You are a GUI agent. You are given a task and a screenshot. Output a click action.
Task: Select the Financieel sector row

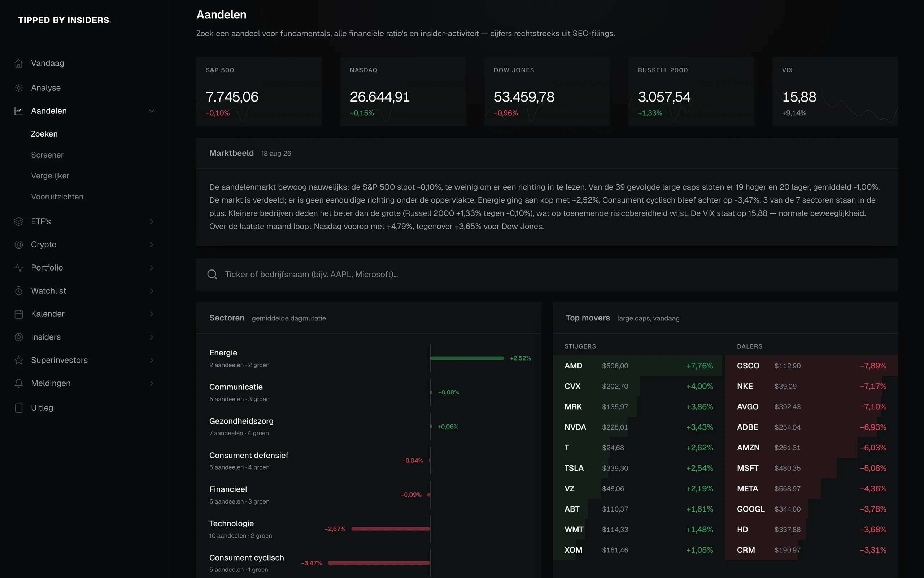pyautogui.click(x=369, y=495)
